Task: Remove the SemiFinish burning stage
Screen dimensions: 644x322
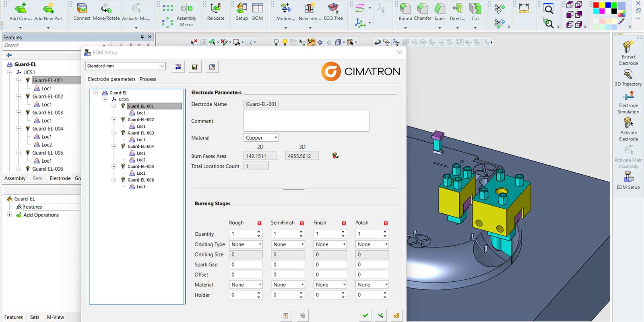Action: click(x=302, y=223)
